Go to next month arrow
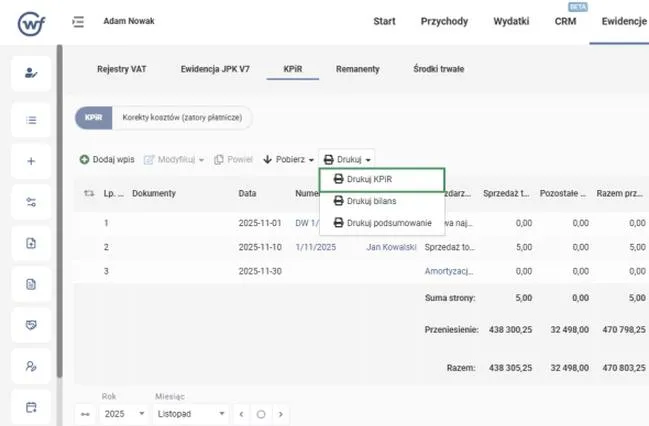649x426 pixels. [x=281, y=413]
